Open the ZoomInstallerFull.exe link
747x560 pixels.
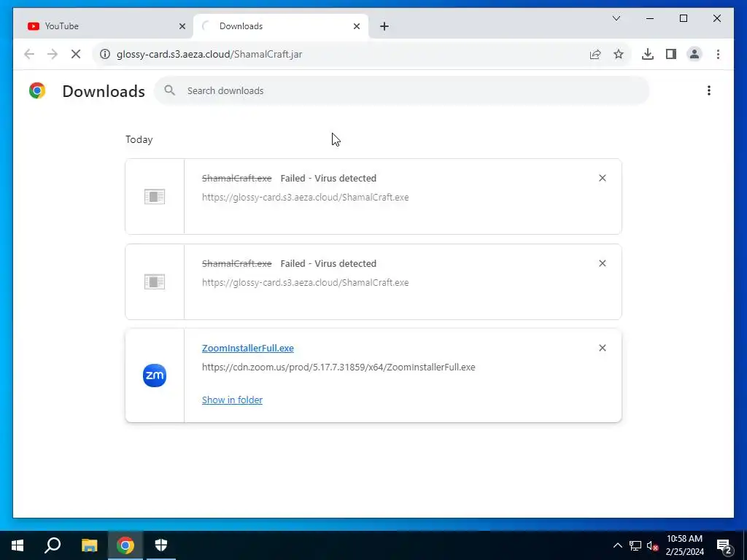(x=248, y=348)
